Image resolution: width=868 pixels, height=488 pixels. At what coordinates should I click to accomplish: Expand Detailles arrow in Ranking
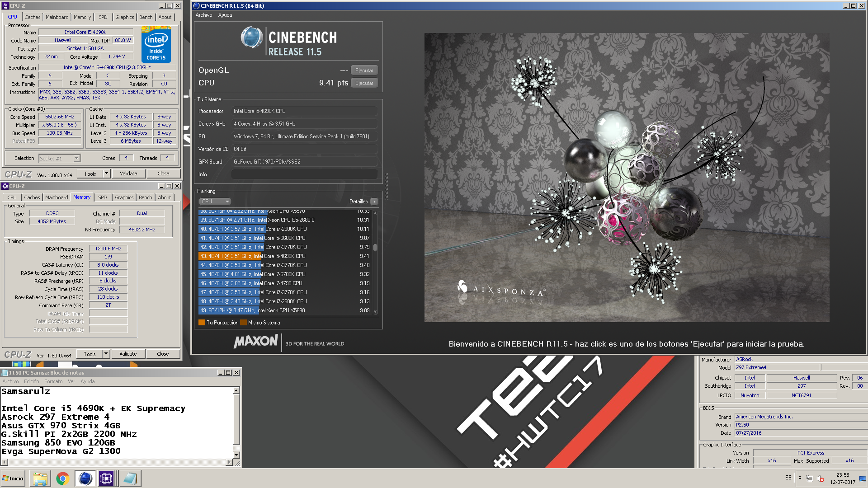(374, 202)
